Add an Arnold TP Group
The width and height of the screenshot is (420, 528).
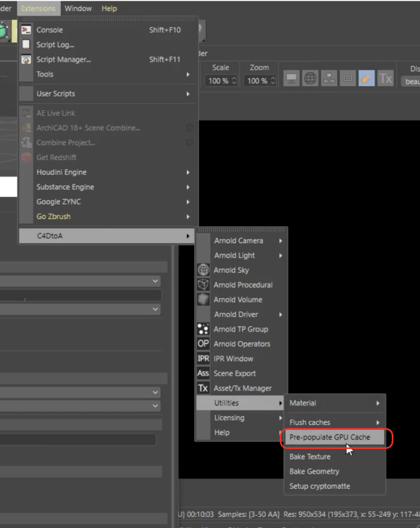[241, 329]
